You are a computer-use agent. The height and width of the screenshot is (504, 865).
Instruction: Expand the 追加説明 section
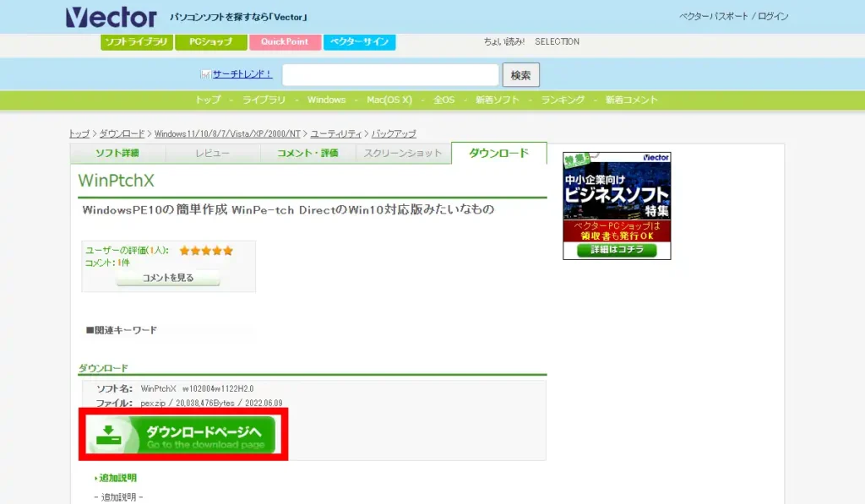click(117, 478)
